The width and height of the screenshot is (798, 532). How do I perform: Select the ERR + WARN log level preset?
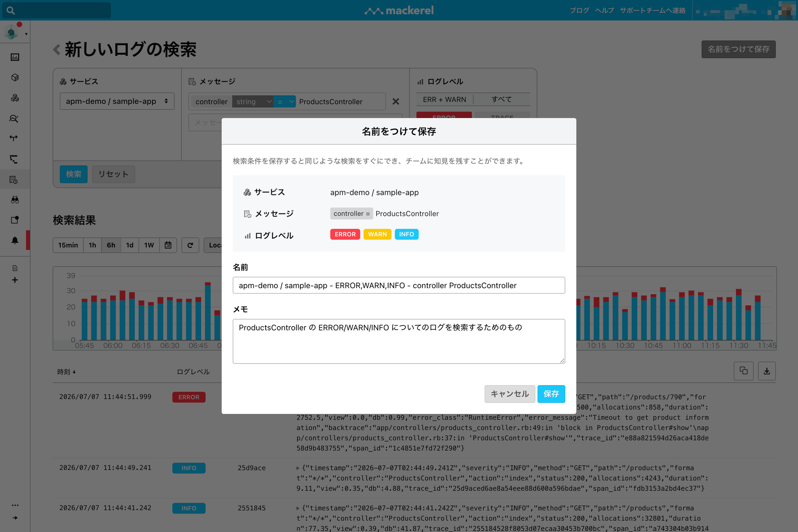coord(444,99)
